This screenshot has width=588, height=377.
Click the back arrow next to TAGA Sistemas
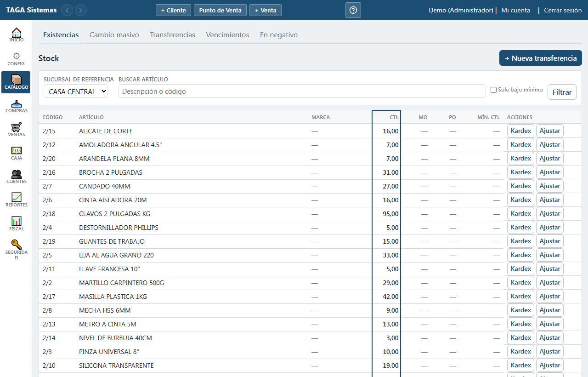tap(67, 10)
